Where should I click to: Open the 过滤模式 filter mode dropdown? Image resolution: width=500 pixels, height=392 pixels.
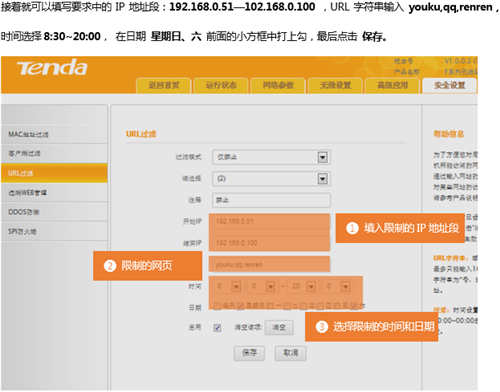[271, 157]
